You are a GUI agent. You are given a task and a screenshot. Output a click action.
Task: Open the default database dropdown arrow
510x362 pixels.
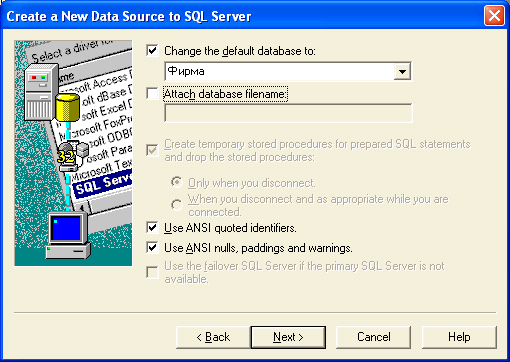402,71
